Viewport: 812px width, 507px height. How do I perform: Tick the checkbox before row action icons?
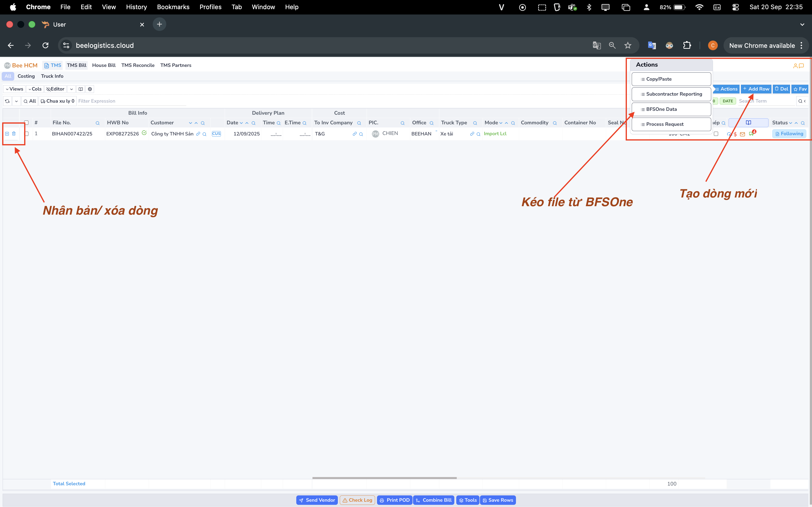716,134
